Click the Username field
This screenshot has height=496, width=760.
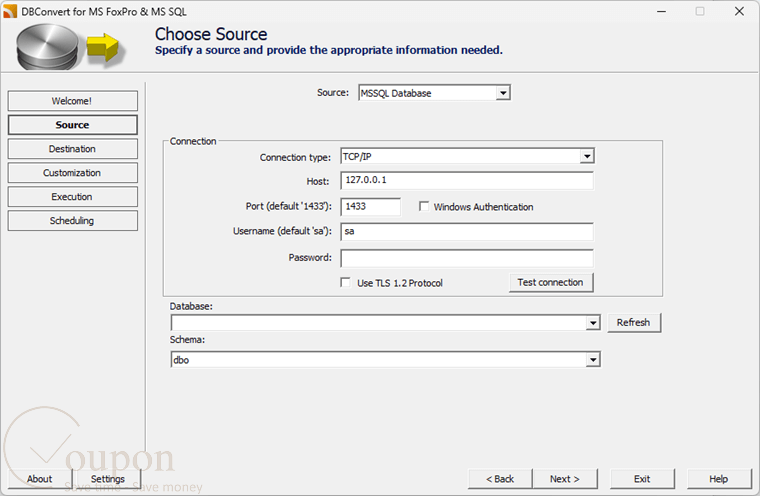(x=467, y=231)
